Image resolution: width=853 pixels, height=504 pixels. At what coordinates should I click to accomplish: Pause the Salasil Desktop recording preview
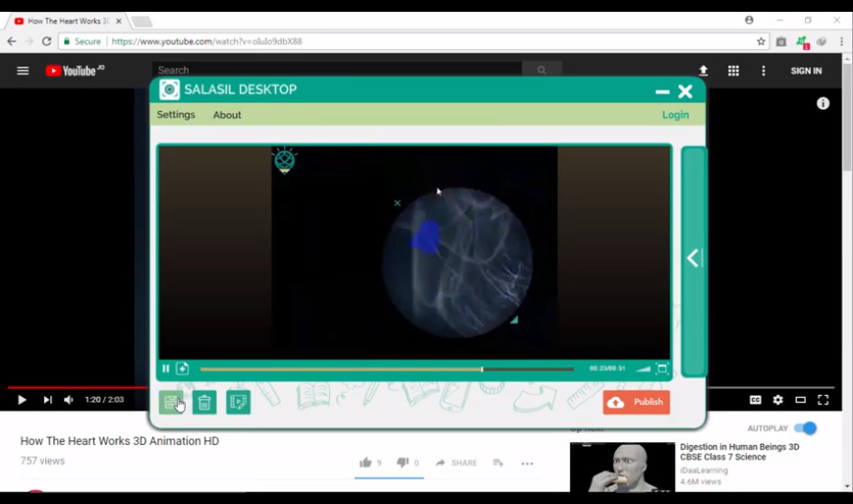(x=166, y=368)
